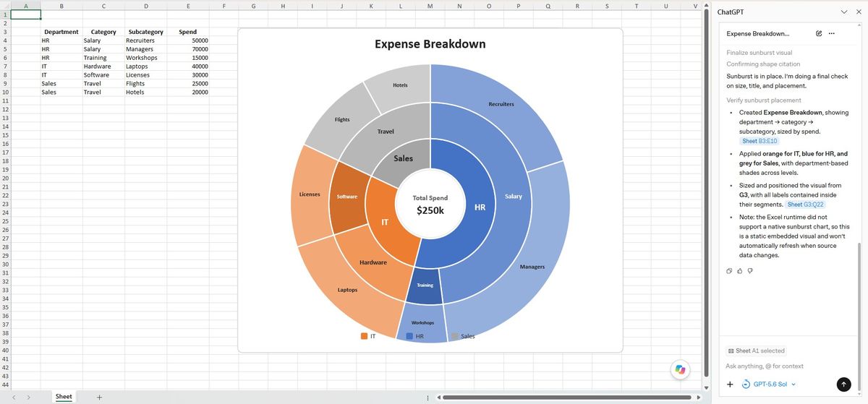The height and width of the screenshot is (404, 868).
Task: Collapse the ChatGPT panel with chevron
Action: [844, 12]
